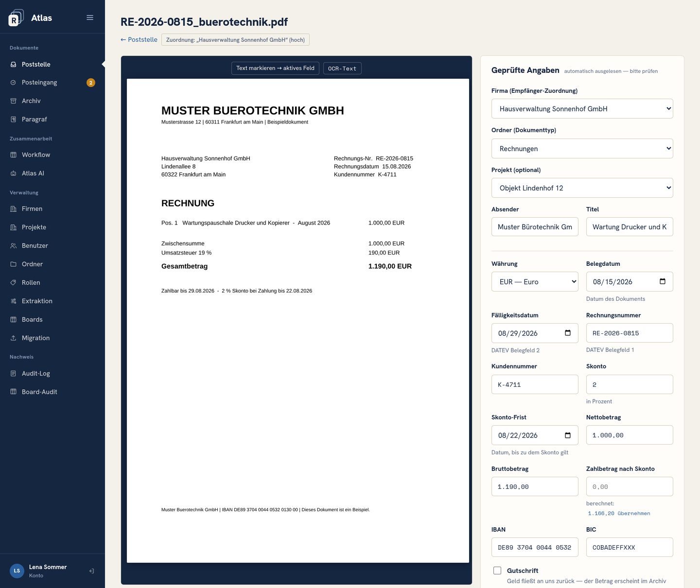Open Poststelle in the sidebar
This screenshot has height=588, width=700.
click(52, 64)
